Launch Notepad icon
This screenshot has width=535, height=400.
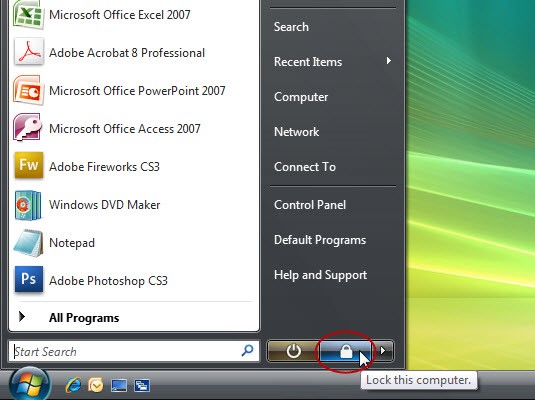tap(28, 243)
